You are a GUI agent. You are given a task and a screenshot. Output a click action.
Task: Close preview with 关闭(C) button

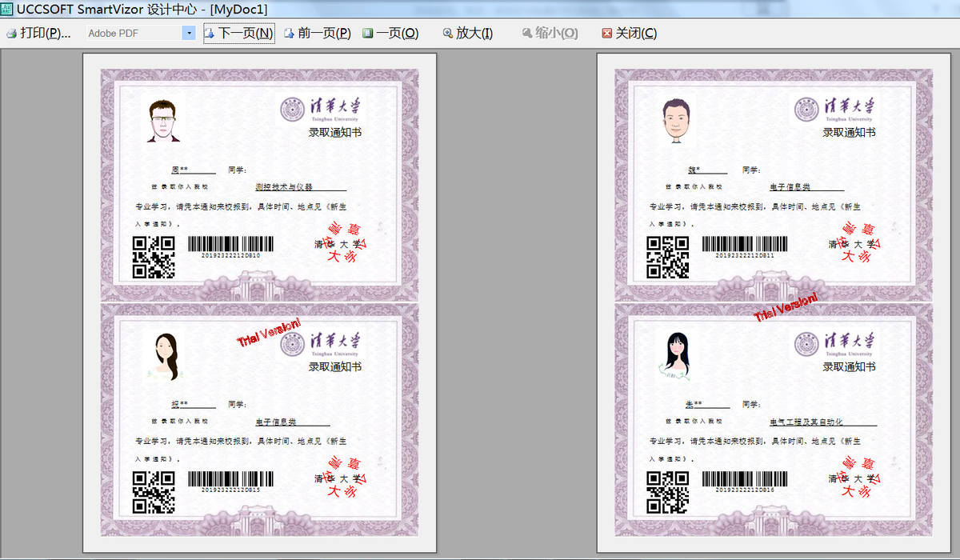click(630, 34)
